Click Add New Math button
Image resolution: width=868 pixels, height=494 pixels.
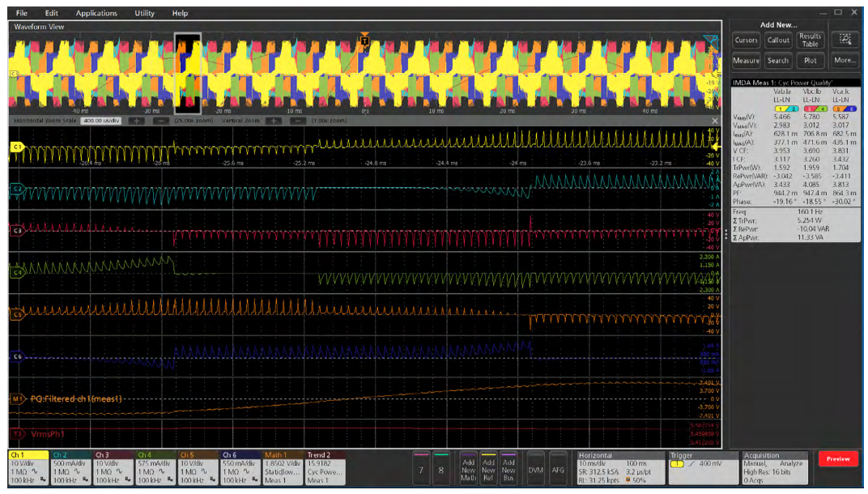468,469
